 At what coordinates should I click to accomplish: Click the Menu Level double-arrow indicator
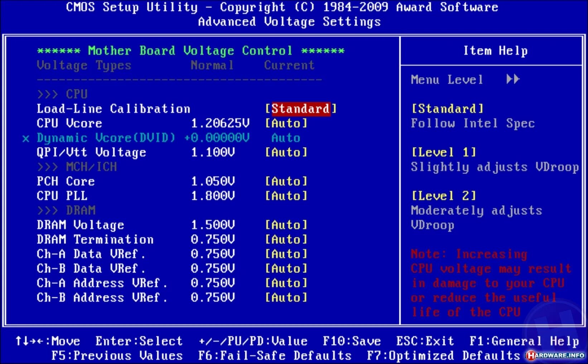[513, 79]
